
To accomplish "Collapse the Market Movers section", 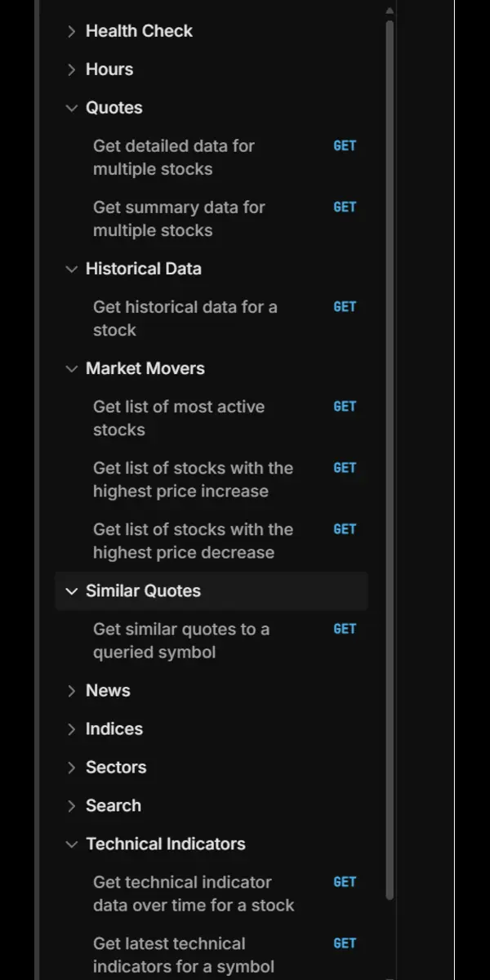I will pos(145,368).
